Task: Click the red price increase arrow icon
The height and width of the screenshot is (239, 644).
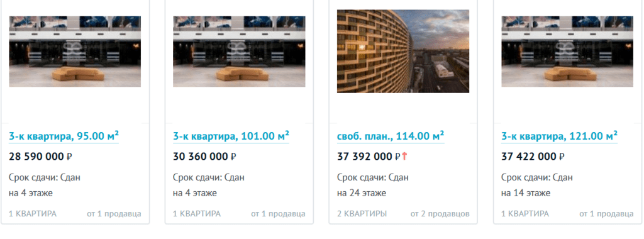Action: tap(404, 156)
